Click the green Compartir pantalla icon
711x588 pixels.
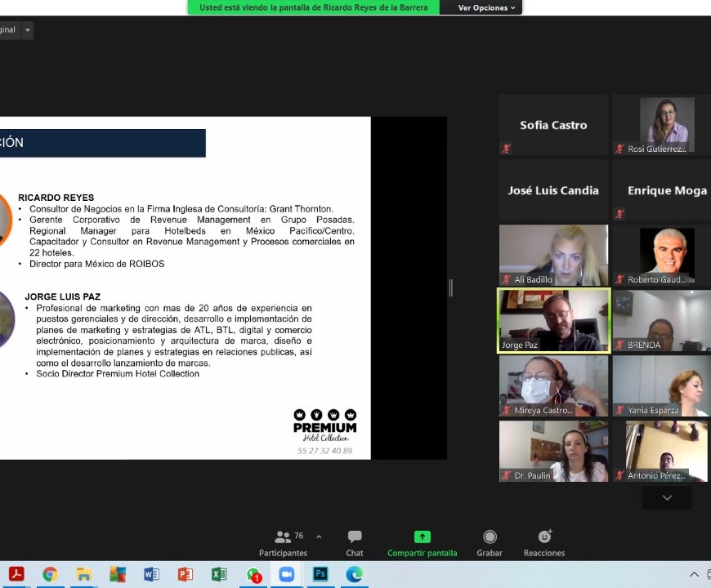click(422, 537)
